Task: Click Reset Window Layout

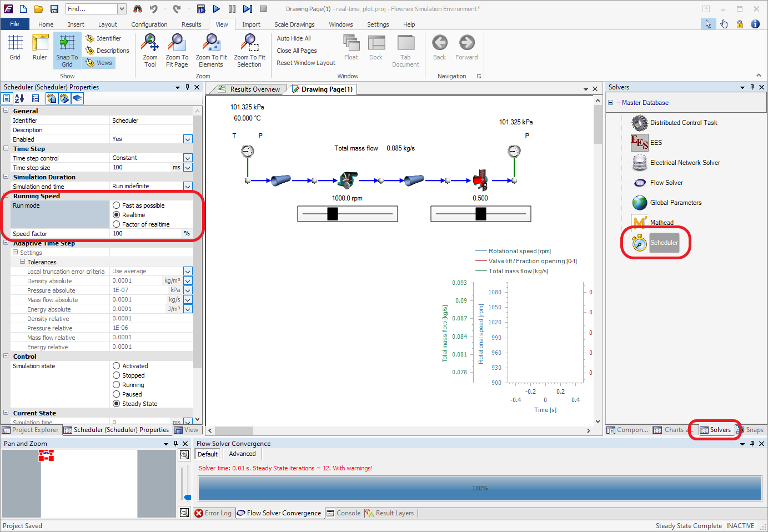Action: coord(306,63)
